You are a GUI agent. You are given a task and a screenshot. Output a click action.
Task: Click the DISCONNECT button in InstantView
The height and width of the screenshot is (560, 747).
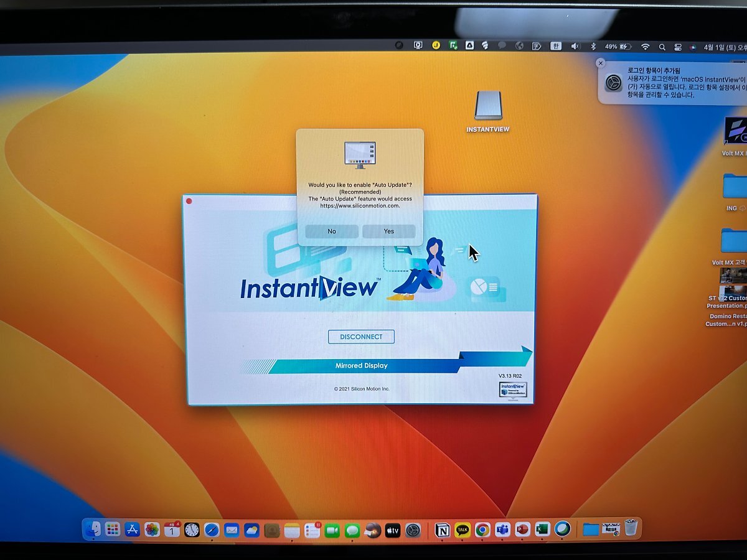click(x=361, y=337)
